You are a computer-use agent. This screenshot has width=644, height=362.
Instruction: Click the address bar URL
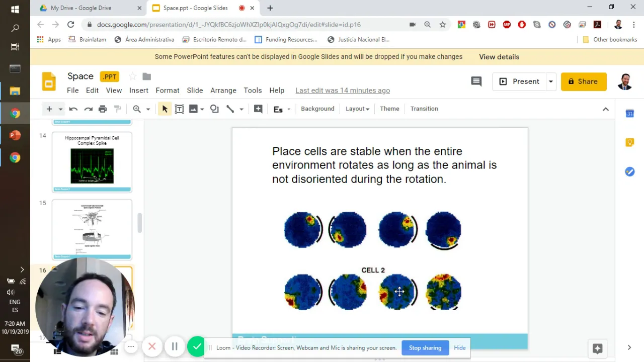(229, 24)
